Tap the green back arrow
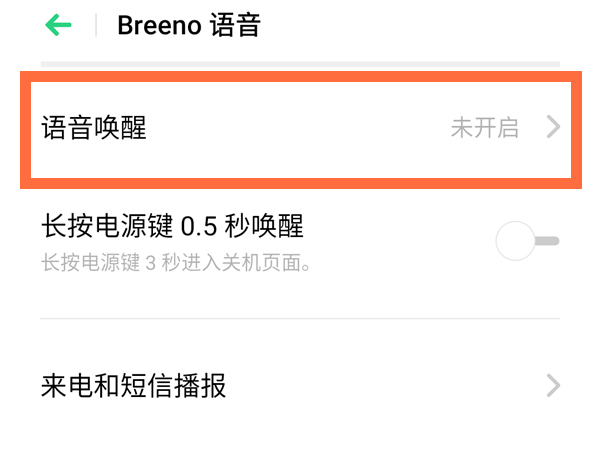The image size is (600, 450). point(58,25)
